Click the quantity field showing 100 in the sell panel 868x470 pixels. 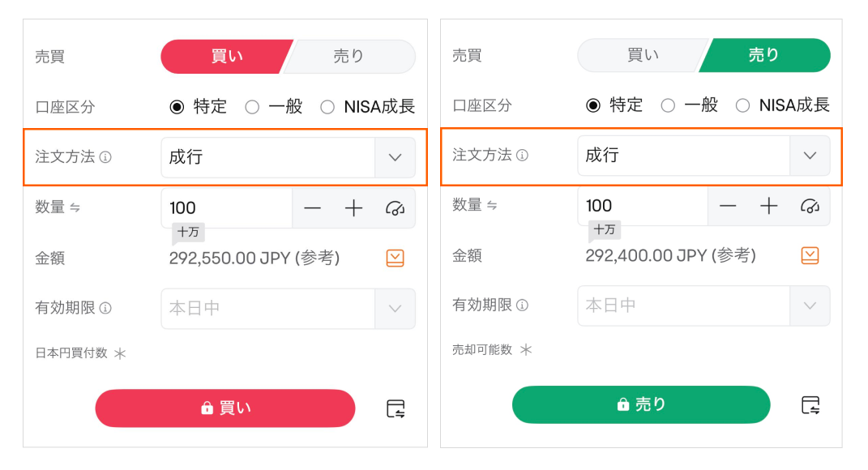click(642, 206)
